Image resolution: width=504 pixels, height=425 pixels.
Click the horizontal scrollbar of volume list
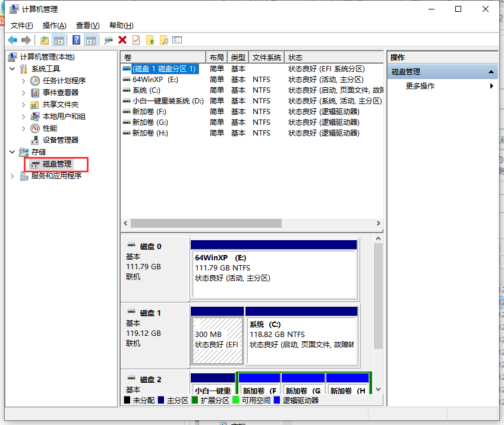tap(206, 223)
